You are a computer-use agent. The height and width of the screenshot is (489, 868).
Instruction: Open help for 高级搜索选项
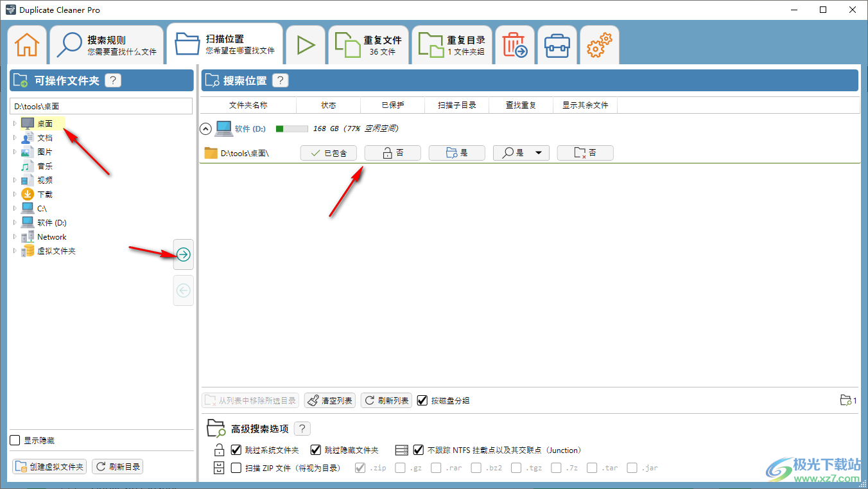[302, 429]
